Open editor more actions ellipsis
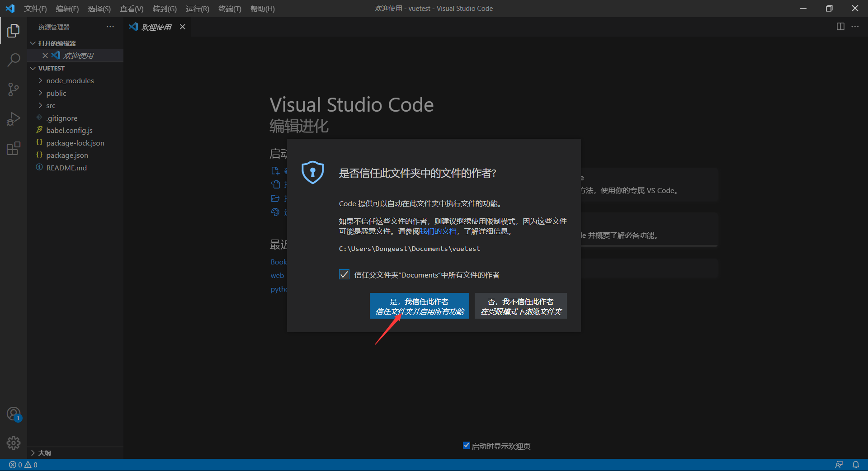Screen dimensions: 868x471 [x=855, y=27]
